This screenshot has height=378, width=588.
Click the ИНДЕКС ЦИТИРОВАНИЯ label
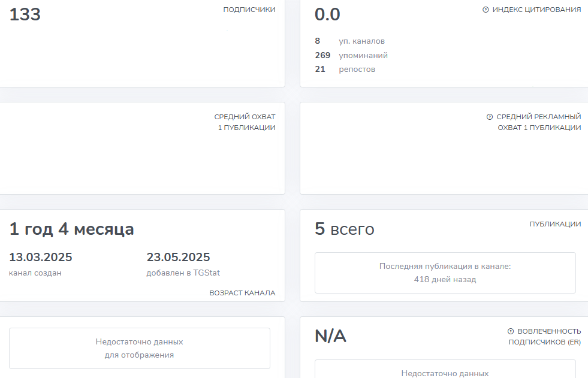tap(536, 10)
